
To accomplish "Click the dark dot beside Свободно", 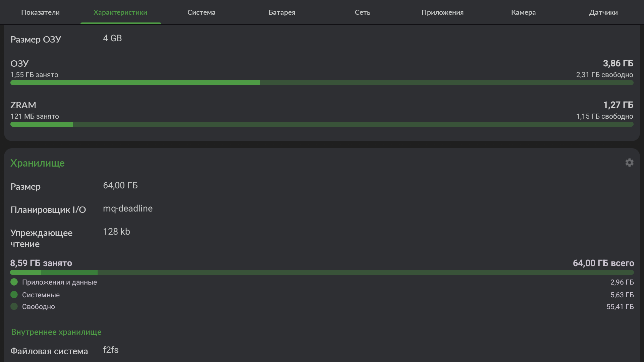I will point(14,306).
